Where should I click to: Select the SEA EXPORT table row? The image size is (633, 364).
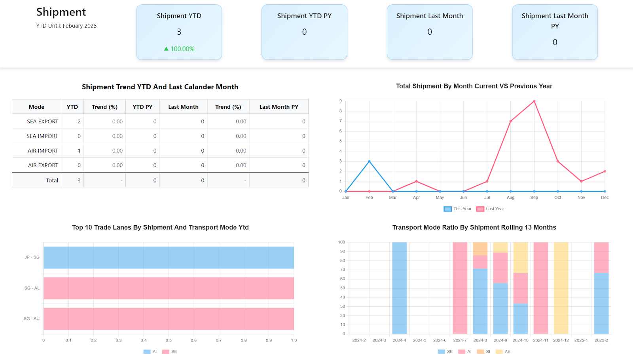point(160,122)
